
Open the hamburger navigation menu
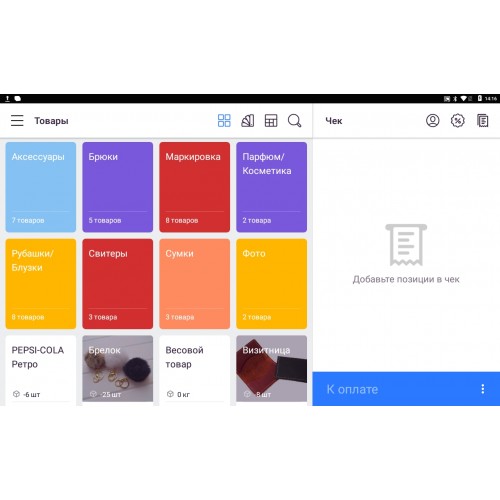[x=17, y=121]
